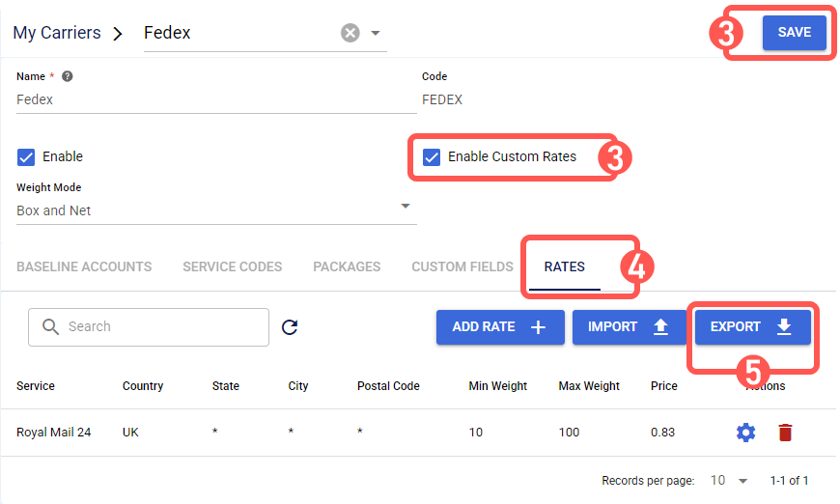Click the Name field help icon
The image size is (840, 504).
[x=67, y=76]
